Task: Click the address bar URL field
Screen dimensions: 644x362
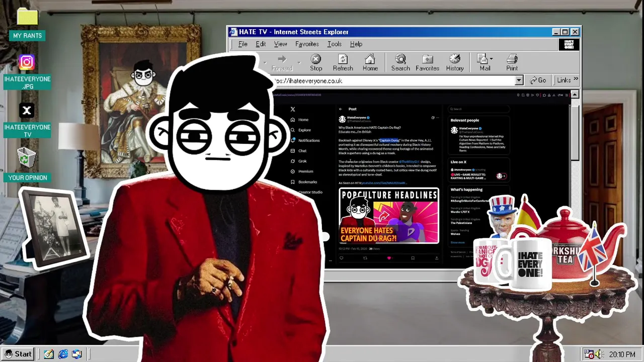Action: (x=394, y=80)
